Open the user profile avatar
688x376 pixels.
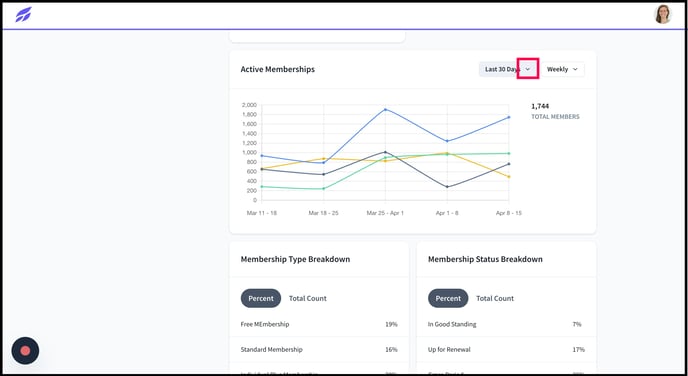(x=663, y=14)
